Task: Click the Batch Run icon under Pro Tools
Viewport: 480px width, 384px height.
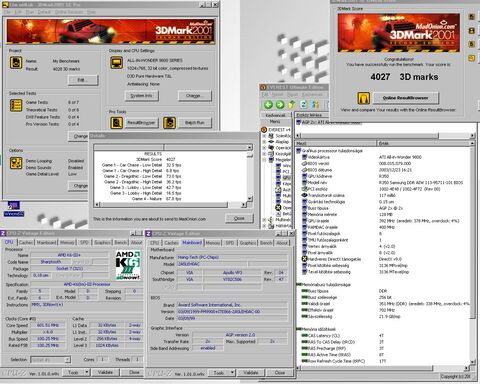Action: 169,123
